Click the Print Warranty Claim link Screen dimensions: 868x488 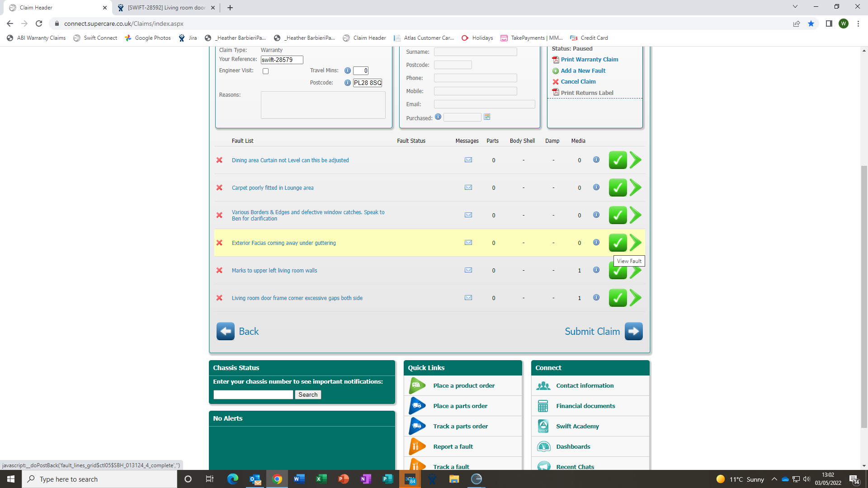pyautogui.click(x=589, y=59)
